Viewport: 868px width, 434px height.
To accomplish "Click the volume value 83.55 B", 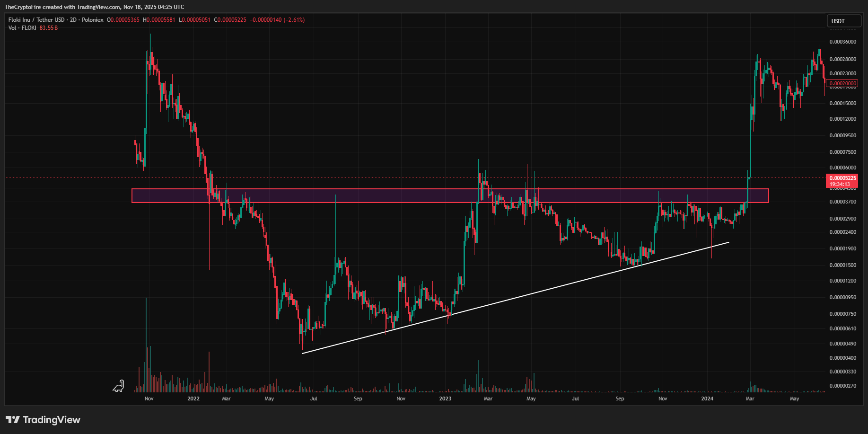I will (x=49, y=28).
